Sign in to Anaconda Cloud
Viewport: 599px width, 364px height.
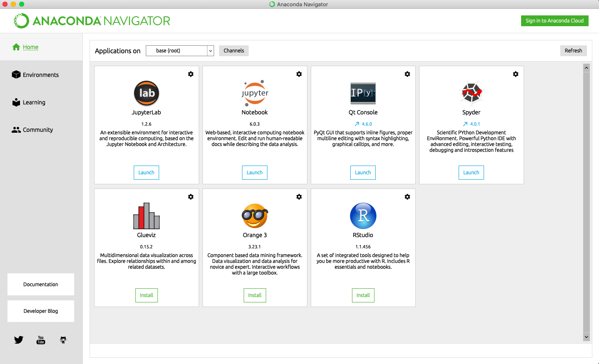(x=555, y=21)
